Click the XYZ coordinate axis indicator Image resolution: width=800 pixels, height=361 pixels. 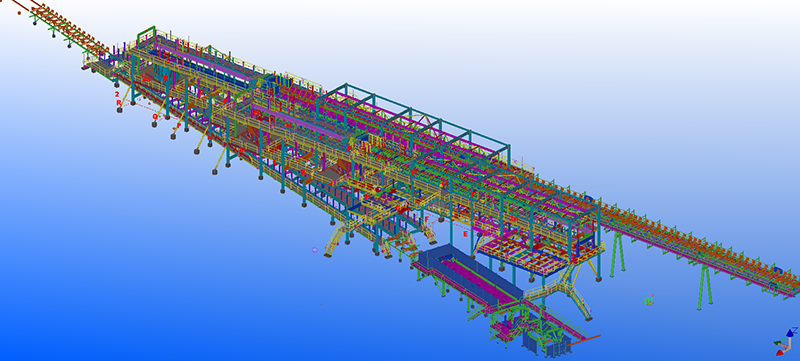(785, 342)
